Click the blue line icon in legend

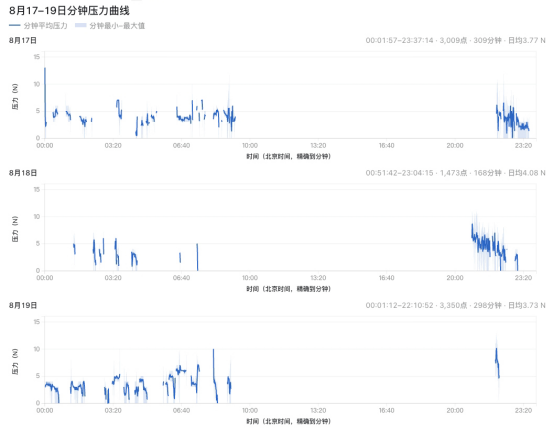click(14, 25)
